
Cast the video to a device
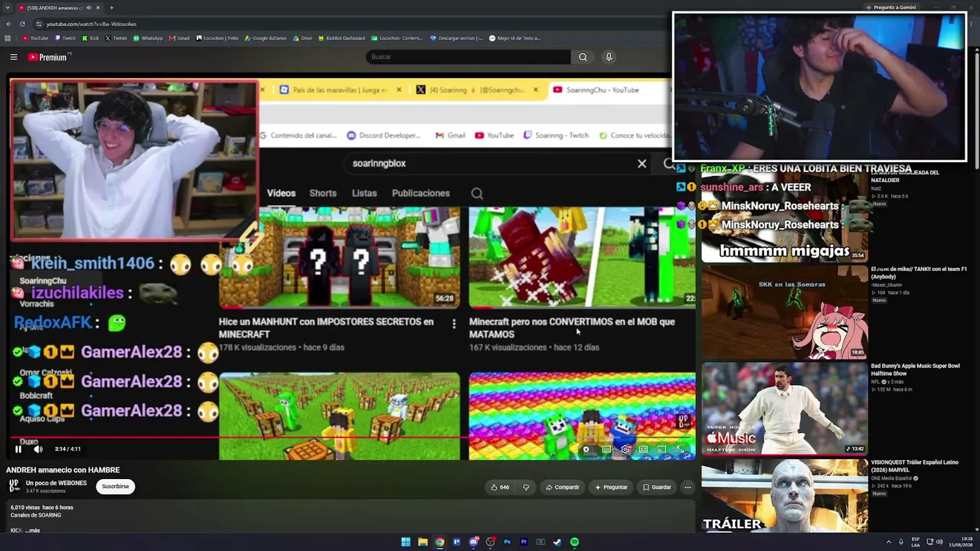click(661, 449)
